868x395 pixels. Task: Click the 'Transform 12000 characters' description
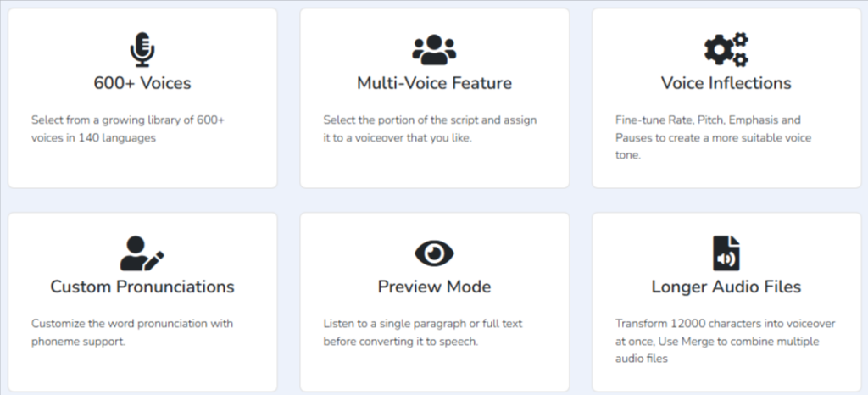tap(726, 342)
